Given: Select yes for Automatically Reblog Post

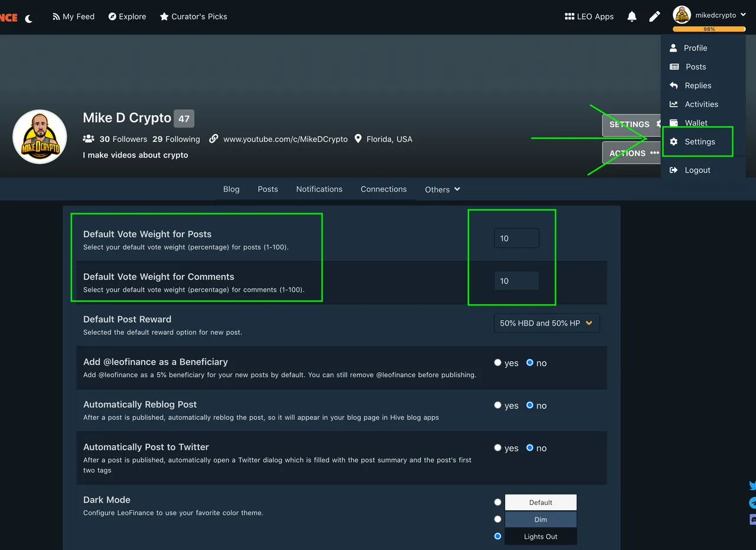Looking at the screenshot, I should point(498,405).
